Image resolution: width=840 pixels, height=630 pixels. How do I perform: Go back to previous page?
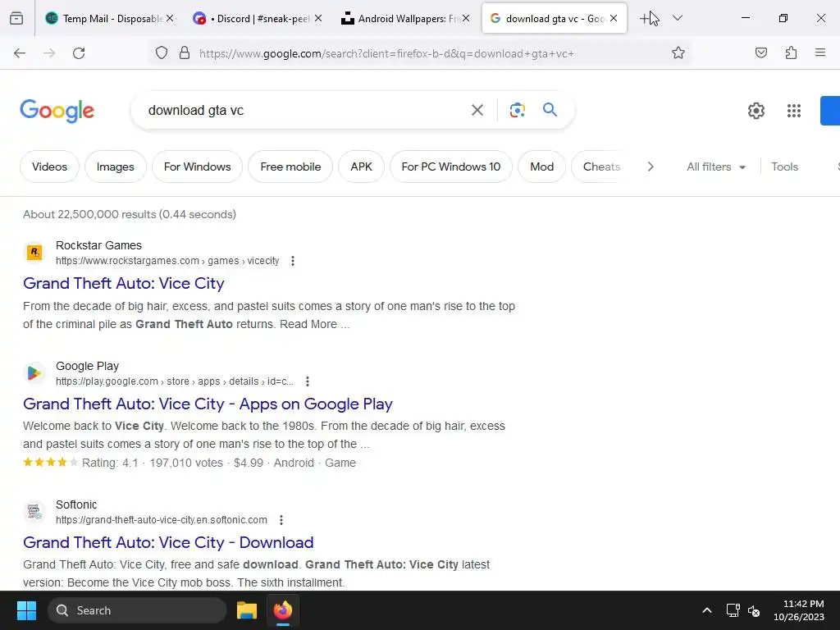(20, 53)
